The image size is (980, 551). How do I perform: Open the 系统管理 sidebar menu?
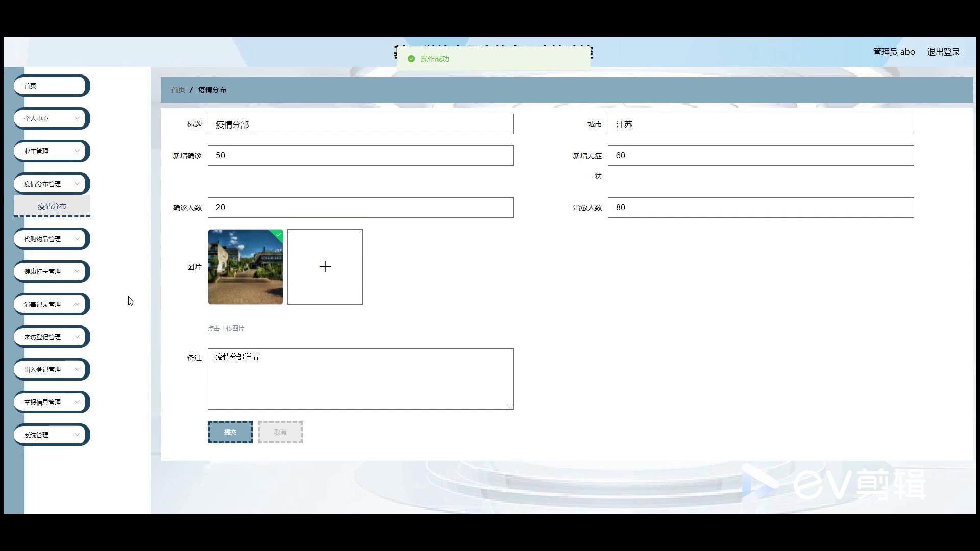pos(52,435)
